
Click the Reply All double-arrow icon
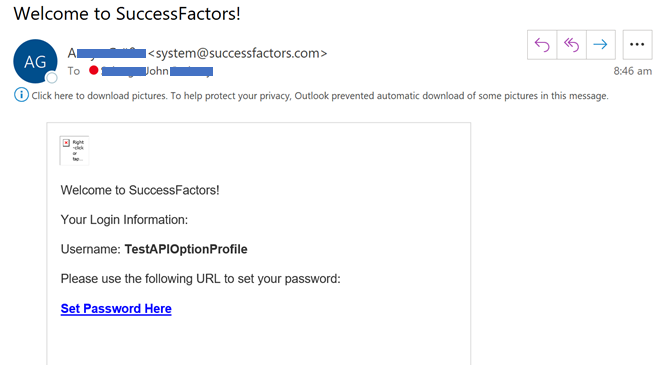(x=571, y=45)
